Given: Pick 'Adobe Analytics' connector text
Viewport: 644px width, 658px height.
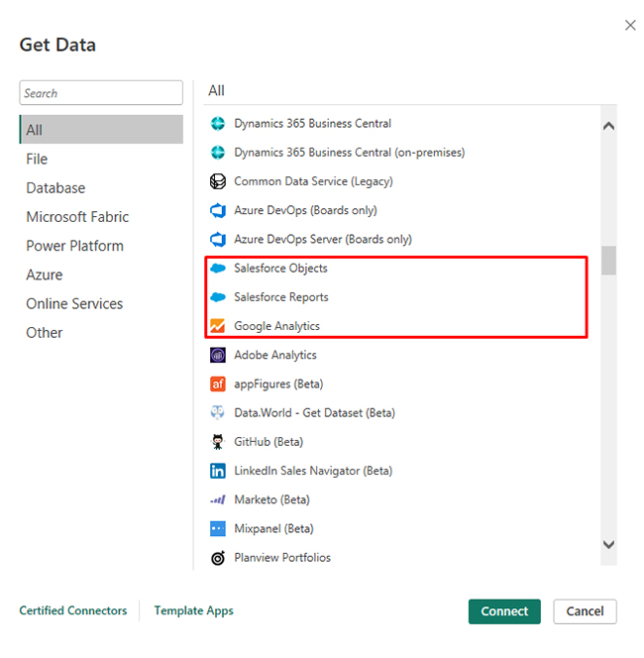Looking at the screenshot, I should pyautogui.click(x=275, y=355).
